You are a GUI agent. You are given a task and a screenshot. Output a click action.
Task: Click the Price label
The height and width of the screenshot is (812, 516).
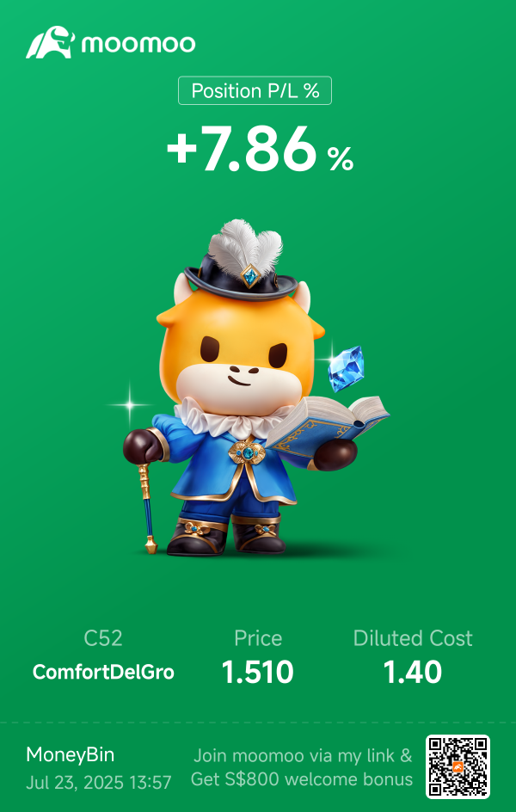point(258,638)
